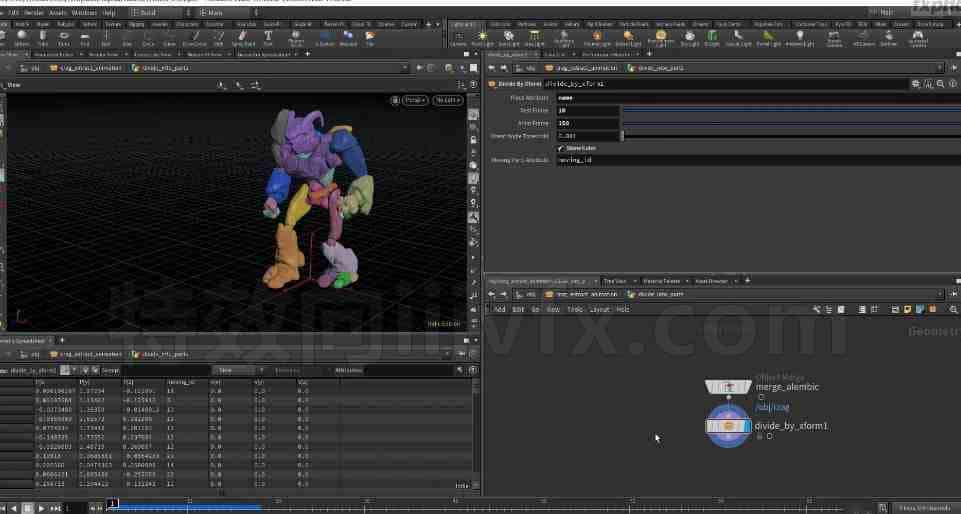
Task: Select the Font shelf tool
Action: 268,38
